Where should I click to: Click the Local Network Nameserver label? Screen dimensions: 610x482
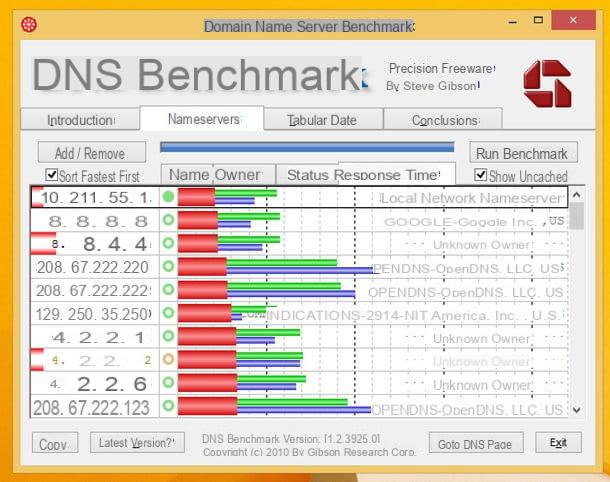[x=472, y=198]
